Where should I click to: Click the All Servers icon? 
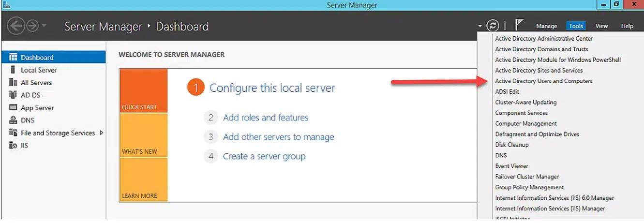coord(13,82)
